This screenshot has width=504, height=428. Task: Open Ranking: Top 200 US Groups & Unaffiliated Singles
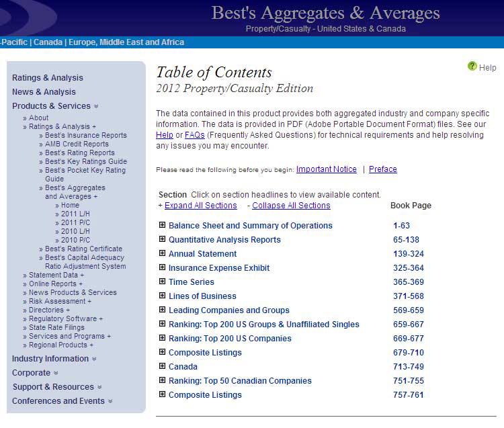[264, 325]
